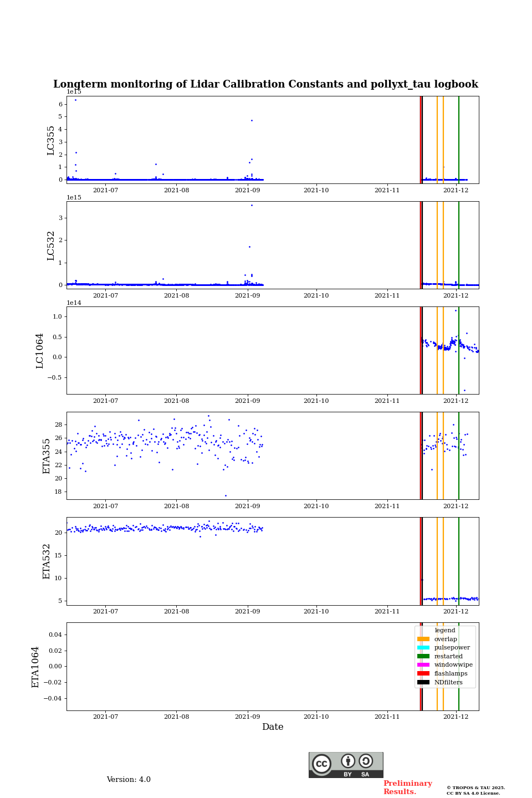Click the red Preliminary Results text
This screenshot has width=532, height=798.
tap(407, 787)
